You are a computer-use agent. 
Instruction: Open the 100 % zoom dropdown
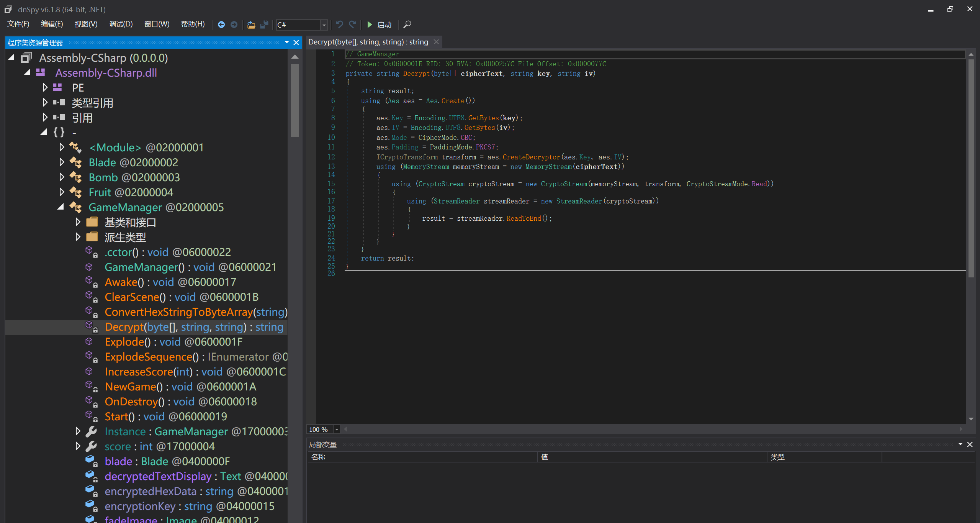click(x=337, y=430)
